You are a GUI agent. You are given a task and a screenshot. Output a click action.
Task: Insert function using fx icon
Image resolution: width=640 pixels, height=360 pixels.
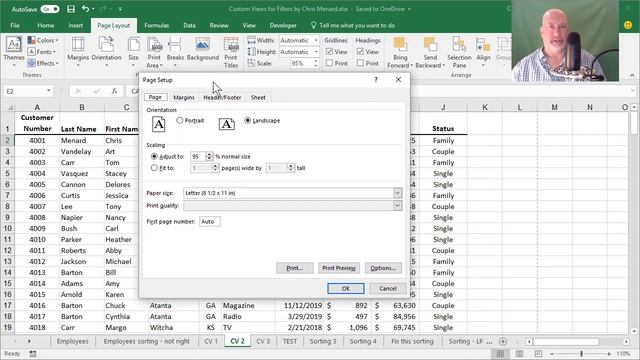114,91
